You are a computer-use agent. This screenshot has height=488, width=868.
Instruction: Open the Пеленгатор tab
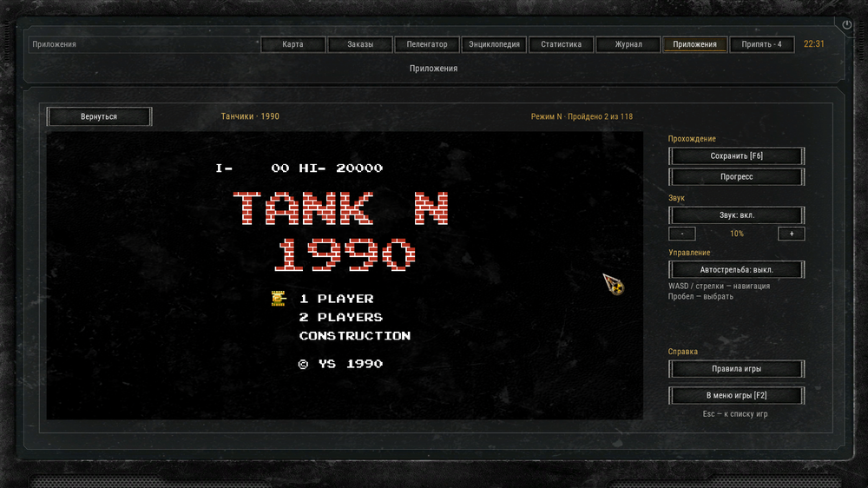pyautogui.click(x=427, y=44)
